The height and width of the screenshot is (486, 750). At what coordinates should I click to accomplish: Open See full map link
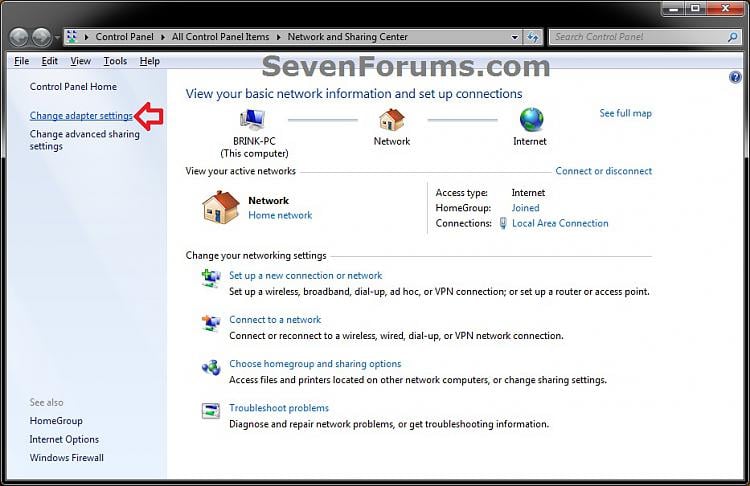(626, 113)
